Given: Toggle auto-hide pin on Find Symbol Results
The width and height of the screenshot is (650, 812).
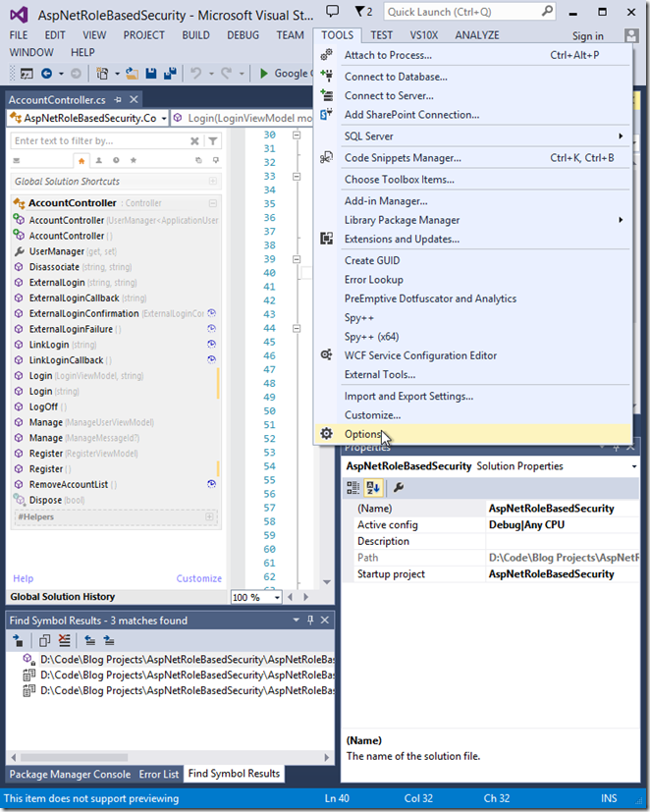Looking at the screenshot, I should [310, 620].
